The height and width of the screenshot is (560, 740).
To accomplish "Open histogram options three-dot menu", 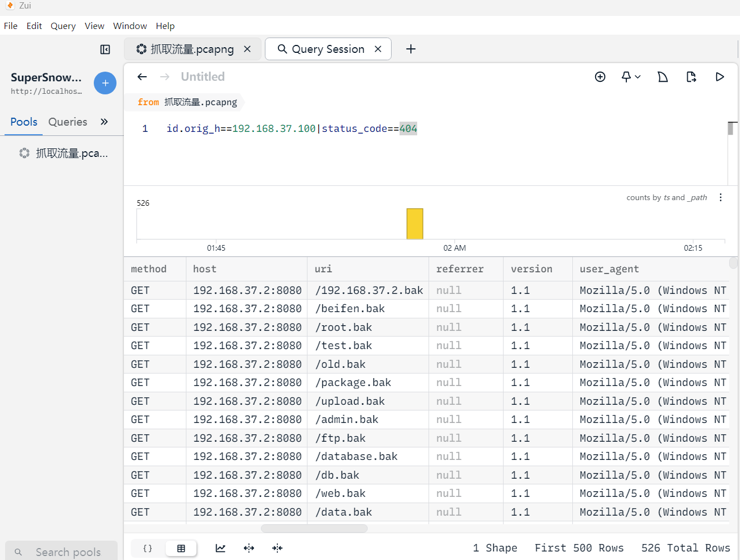I will point(721,197).
